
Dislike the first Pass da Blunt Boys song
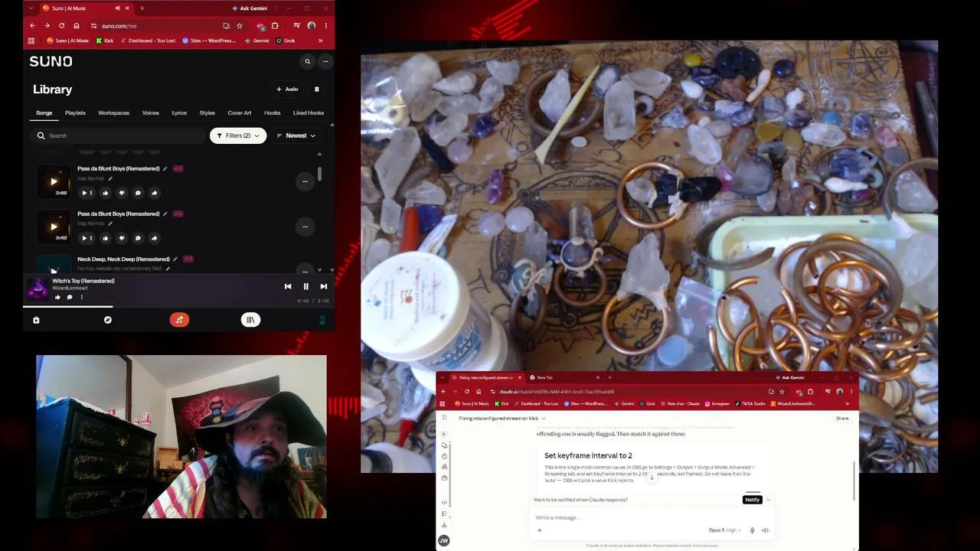coord(122,193)
